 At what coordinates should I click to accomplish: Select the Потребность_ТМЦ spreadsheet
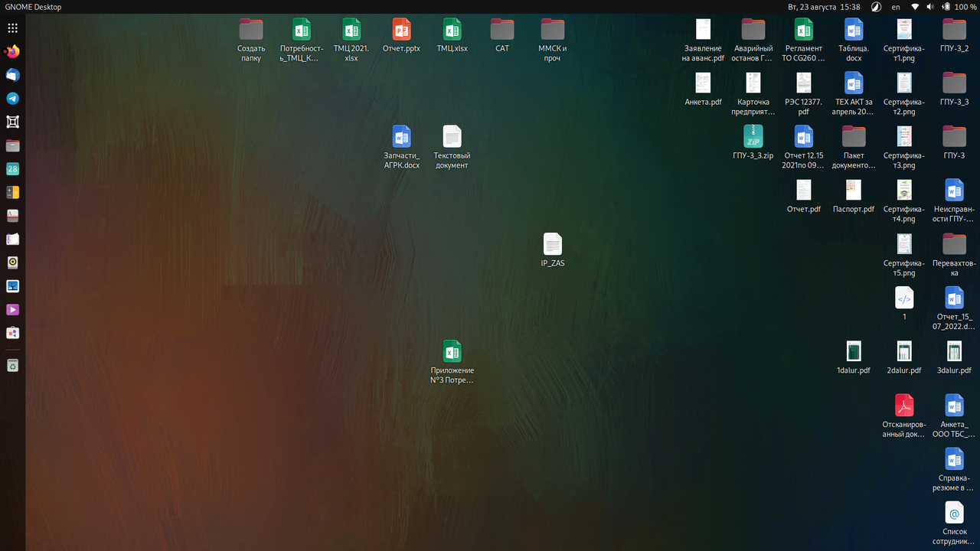click(302, 41)
